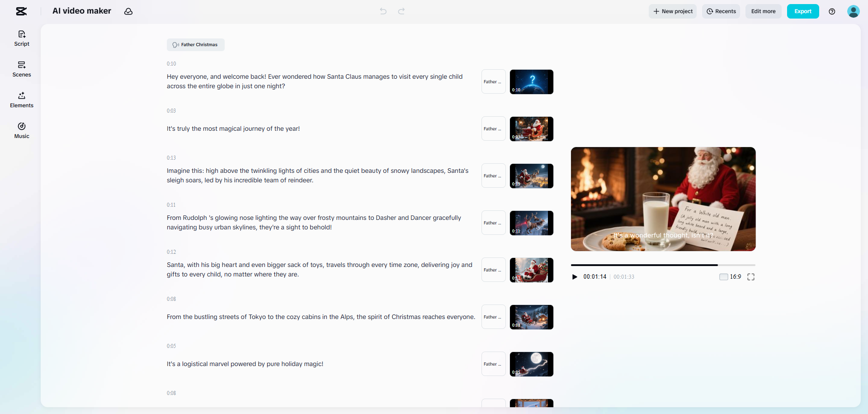Open the help question mark icon
Image resolution: width=868 pixels, height=414 pixels.
[x=832, y=11]
